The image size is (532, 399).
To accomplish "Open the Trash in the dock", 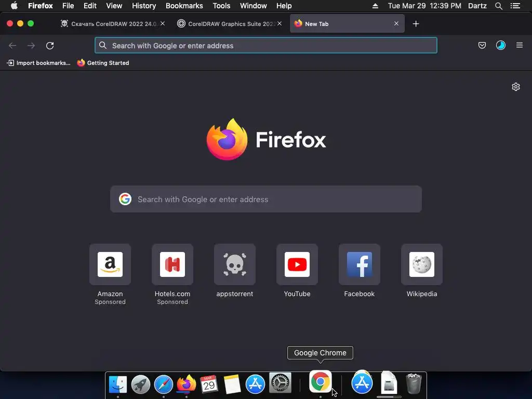I will pos(414,383).
